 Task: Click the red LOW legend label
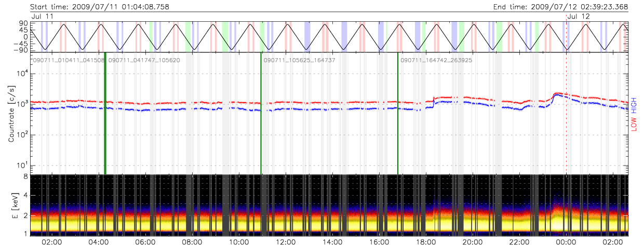[x=634, y=123]
